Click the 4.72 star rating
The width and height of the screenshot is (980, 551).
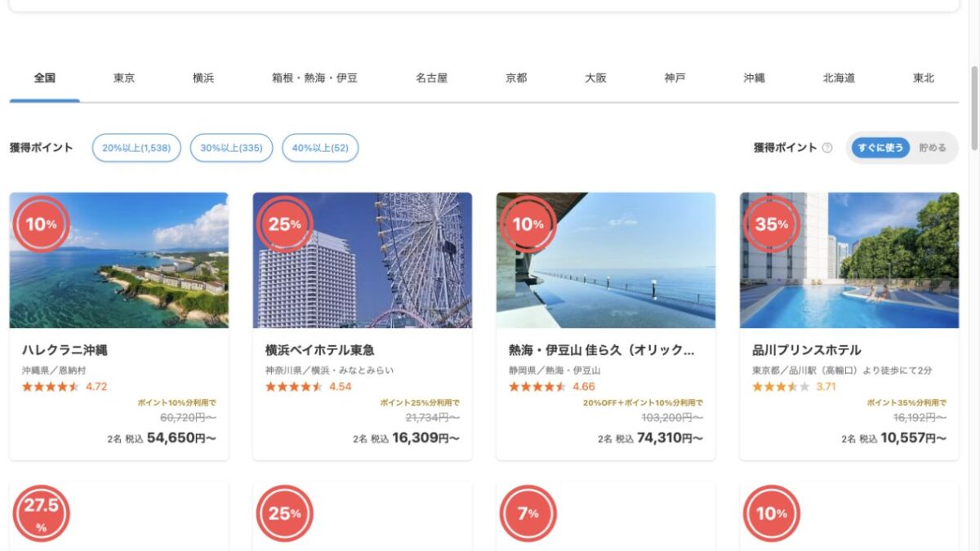pyautogui.click(x=65, y=387)
